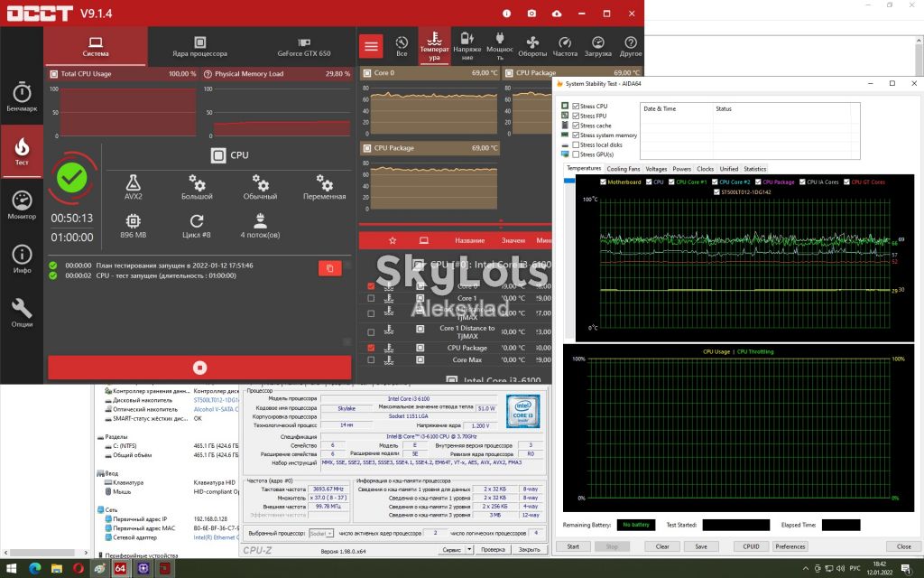Screen dimensions: 924x578
Task: Show Загрузка load sensors in OCCT
Action: (597, 46)
